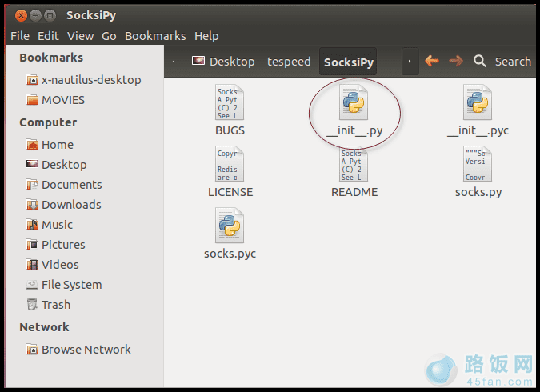Image resolution: width=540 pixels, height=392 pixels.
Task: Go to Home in sidebar
Action: coord(58,145)
